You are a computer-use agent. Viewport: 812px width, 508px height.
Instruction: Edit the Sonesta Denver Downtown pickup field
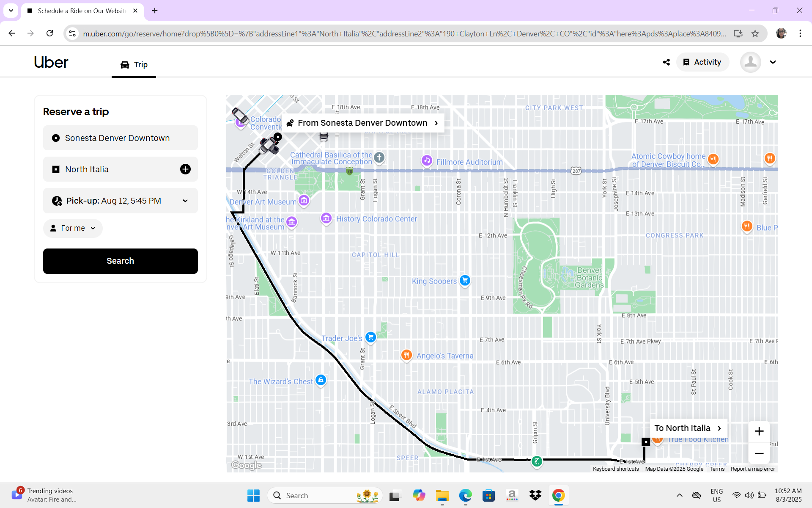coord(121,138)
